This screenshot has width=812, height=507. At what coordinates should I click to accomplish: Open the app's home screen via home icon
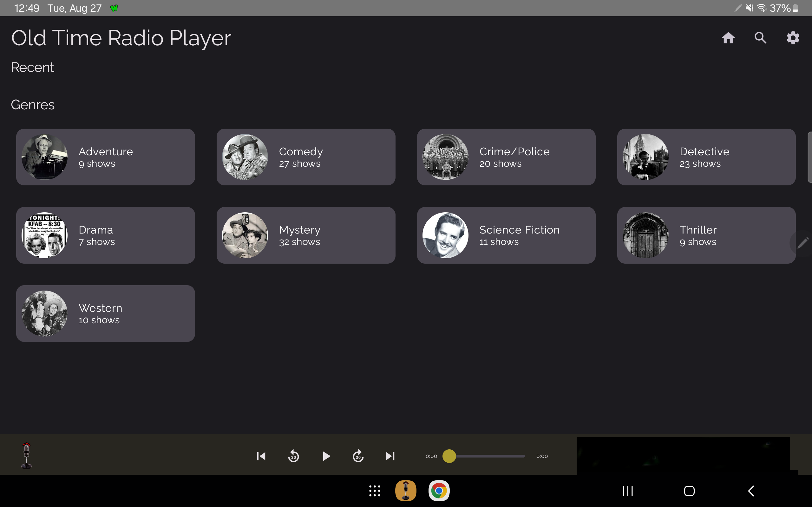pyautogui.click(x=728, y=38)
